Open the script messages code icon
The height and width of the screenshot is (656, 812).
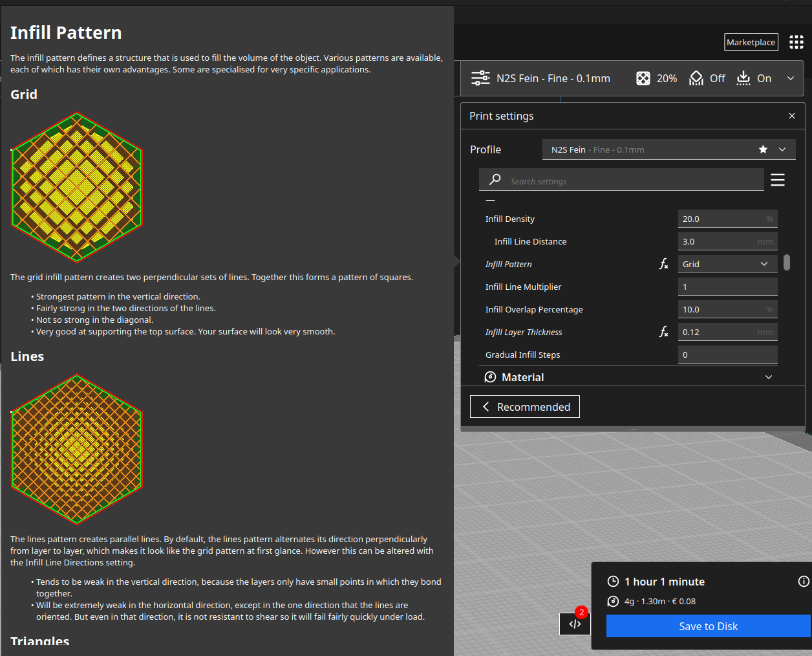pyautogui.click(x=575, y=624)
